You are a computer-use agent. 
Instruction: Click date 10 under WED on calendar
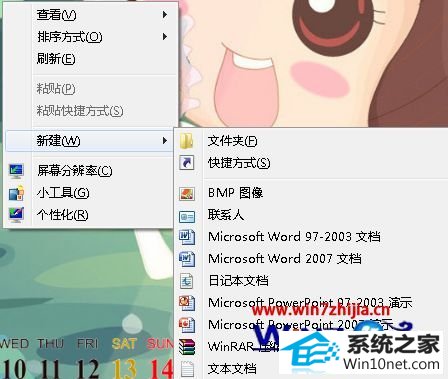[14, 369]
